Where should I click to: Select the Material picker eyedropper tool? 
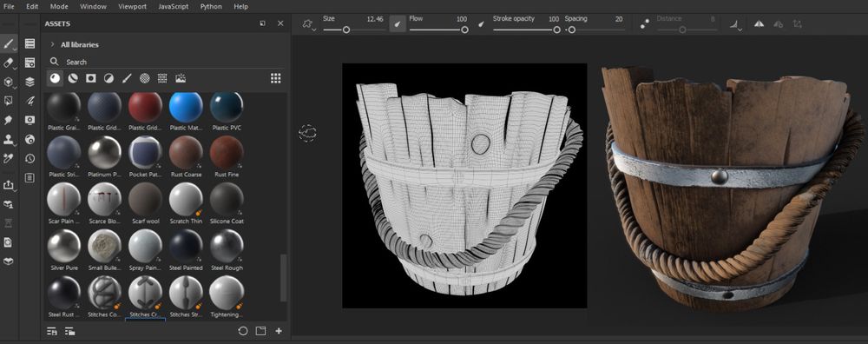[x=9, y=158]
